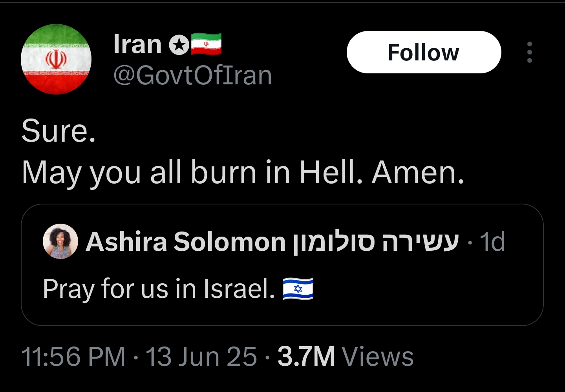This screenshot has width=565, height=392.
Task: Click Ashira Solomon's small avatar
Action: 60,241
